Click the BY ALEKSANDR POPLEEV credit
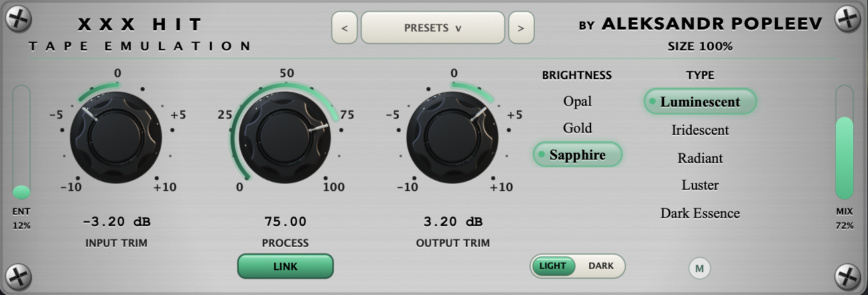Viewport: 868px width, 295px height. [x=700, y=24]
